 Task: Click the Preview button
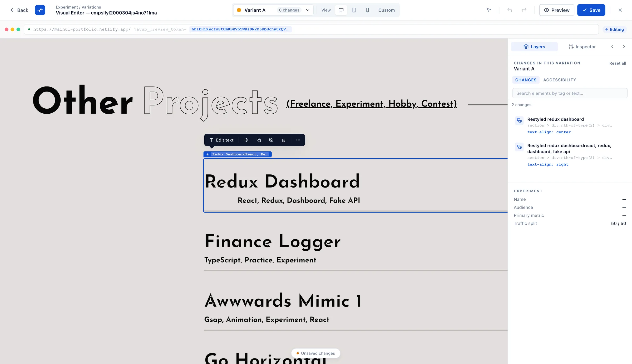point(556,10)
